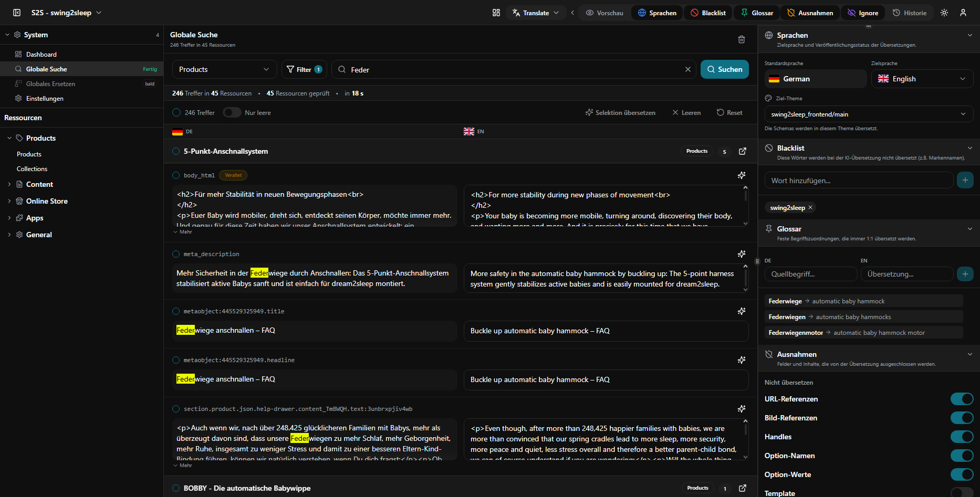
Task: Open Dashboard in sidebar
Action: pos(82,54)
